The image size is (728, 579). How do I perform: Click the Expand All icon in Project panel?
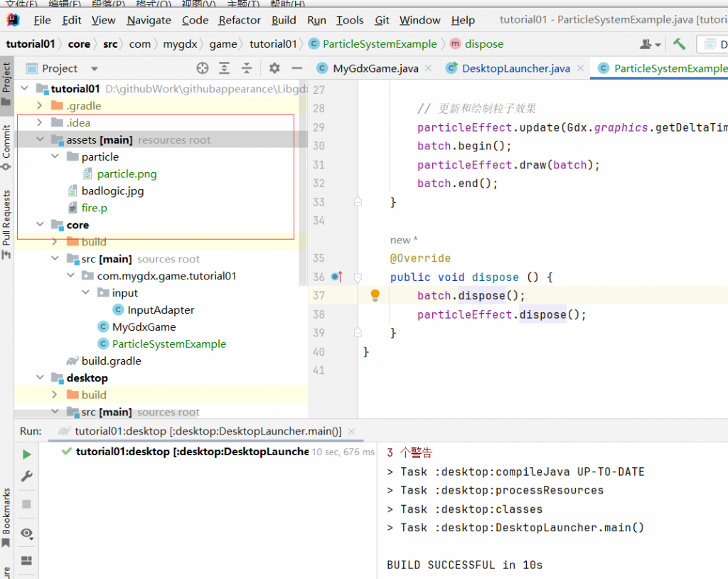[225, 68]
